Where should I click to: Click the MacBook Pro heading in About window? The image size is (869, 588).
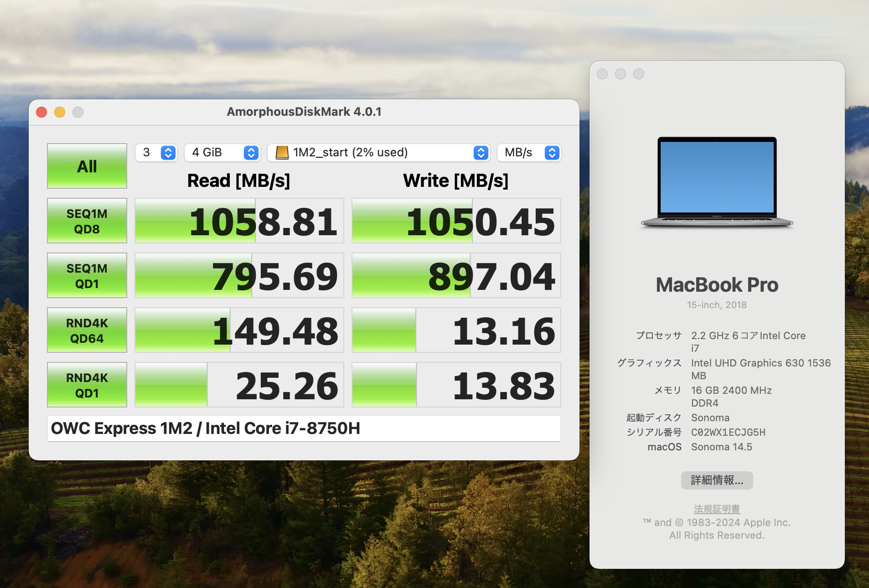(717, 285)
